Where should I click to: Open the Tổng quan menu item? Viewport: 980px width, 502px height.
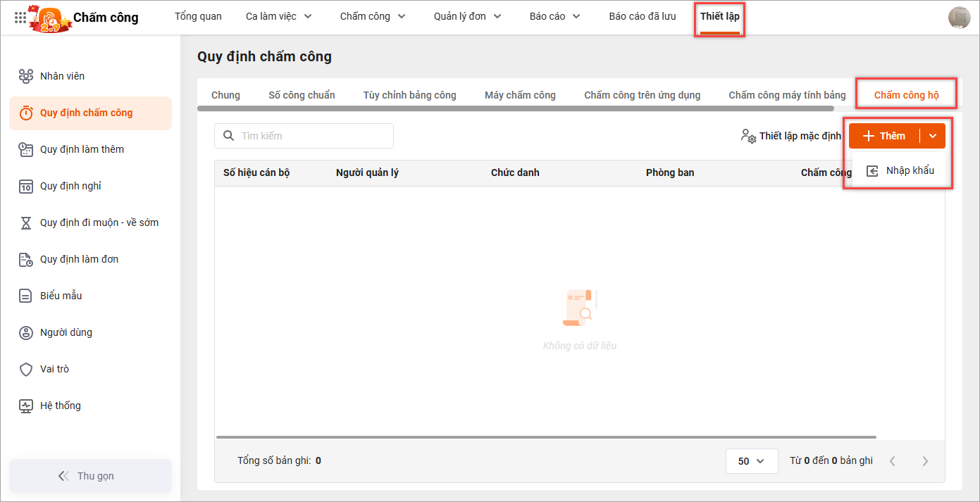[x=198, y=16]
